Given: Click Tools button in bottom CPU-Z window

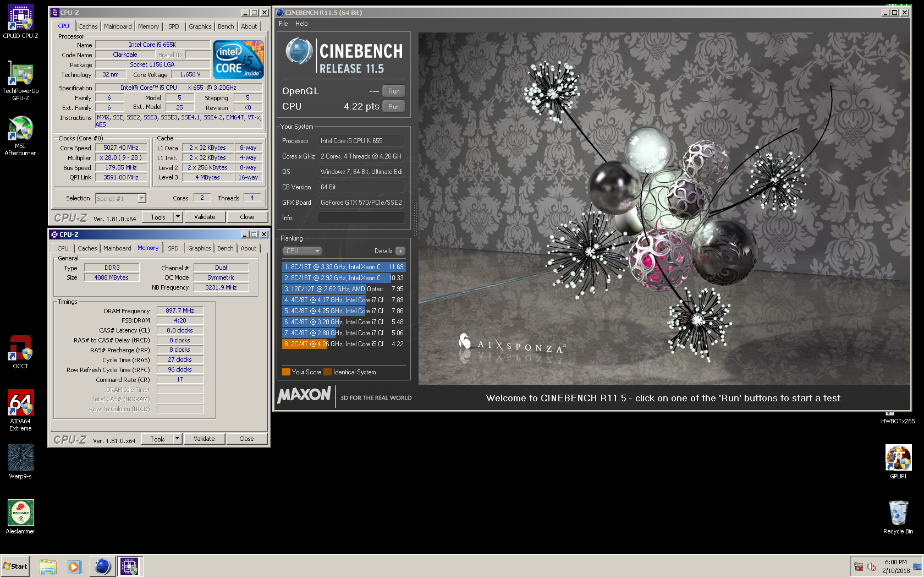Looking at the screenshot, I should 157,439.
